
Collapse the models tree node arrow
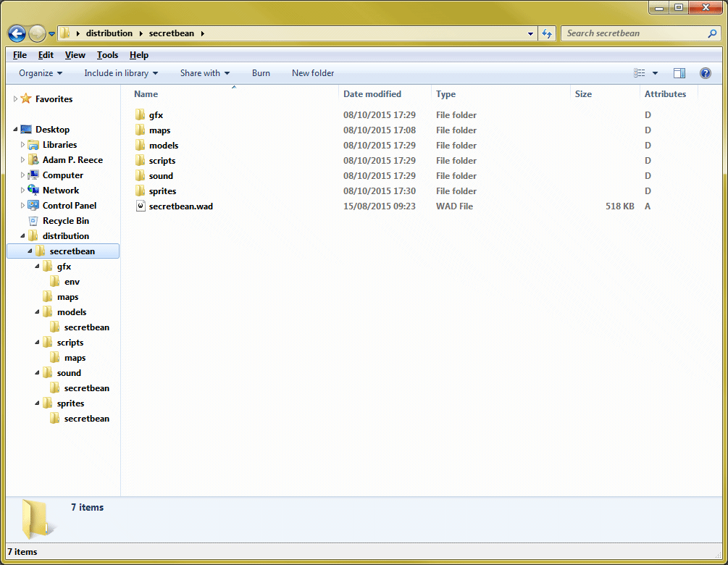[37, 312]
